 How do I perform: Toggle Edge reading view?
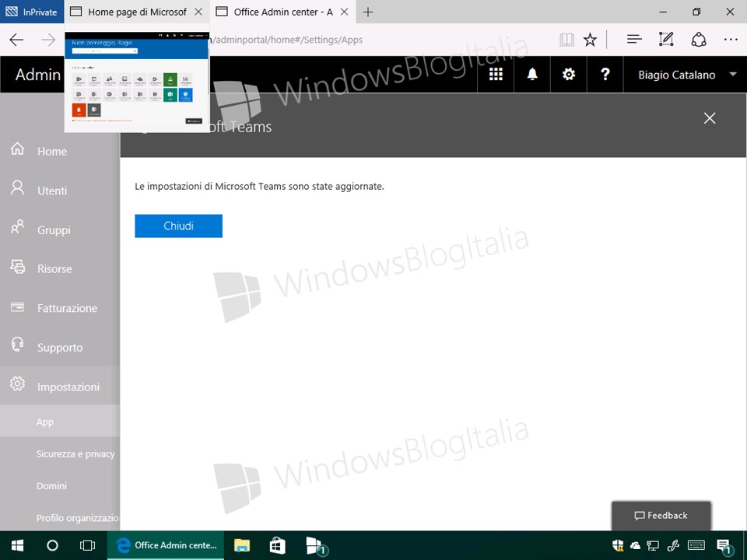(566, 40)
